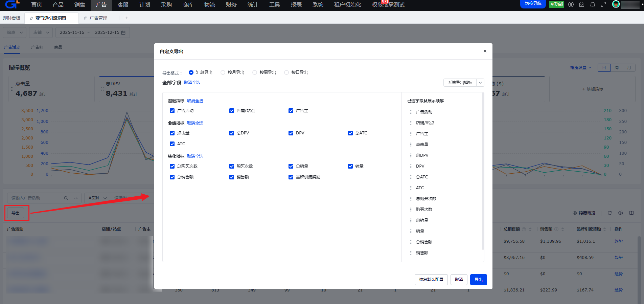Screen dimensions: 644x304
Task: Expand the 系统导出模板 dropdown arrow
Action: point(480,83)
